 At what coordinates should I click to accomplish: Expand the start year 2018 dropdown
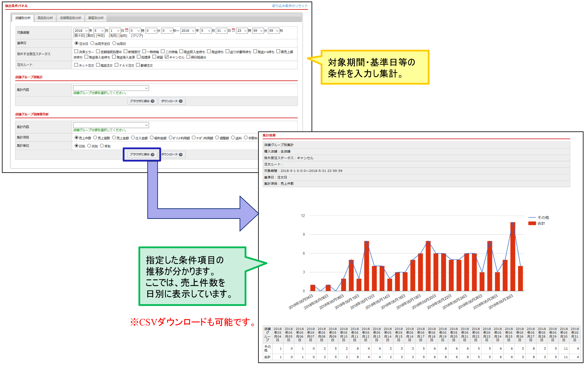click(x=81, y=31)
